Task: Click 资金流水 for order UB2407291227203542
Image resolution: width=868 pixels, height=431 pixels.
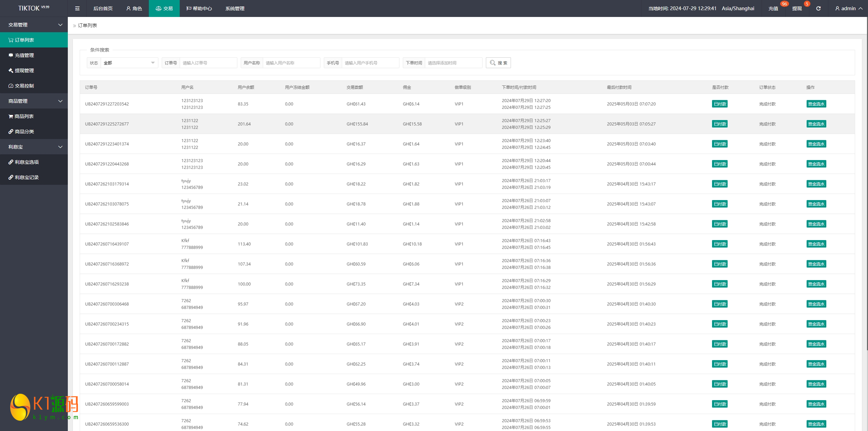Action: click(x=816, y=104)
